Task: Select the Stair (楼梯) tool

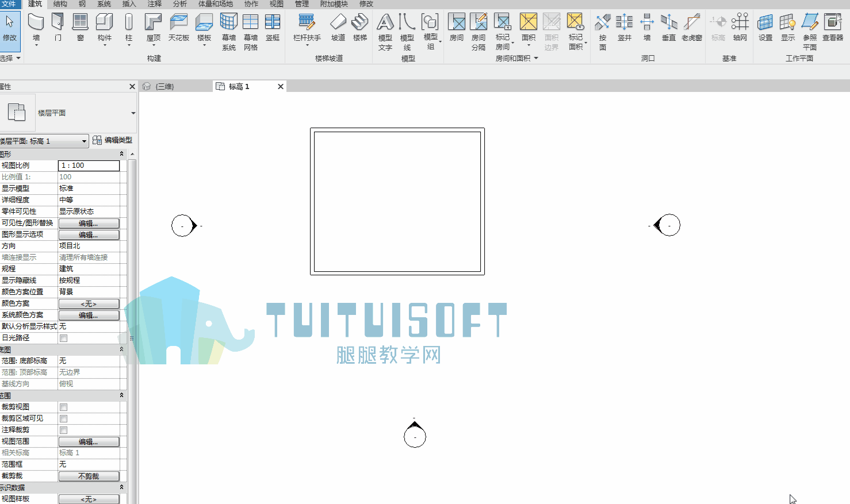Action: tap(360, 28)
